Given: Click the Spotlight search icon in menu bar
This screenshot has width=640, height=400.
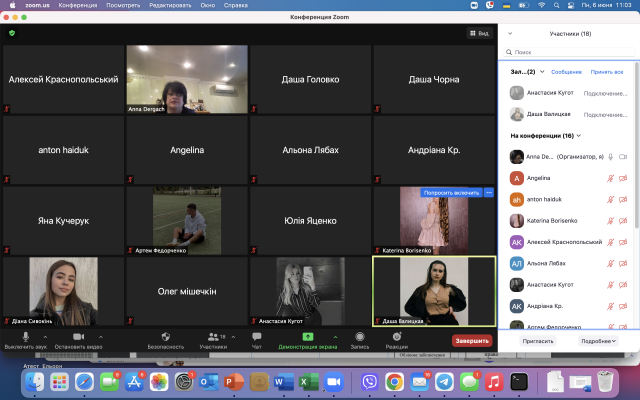Looking at the screenshot, I should tap(556, 5).
